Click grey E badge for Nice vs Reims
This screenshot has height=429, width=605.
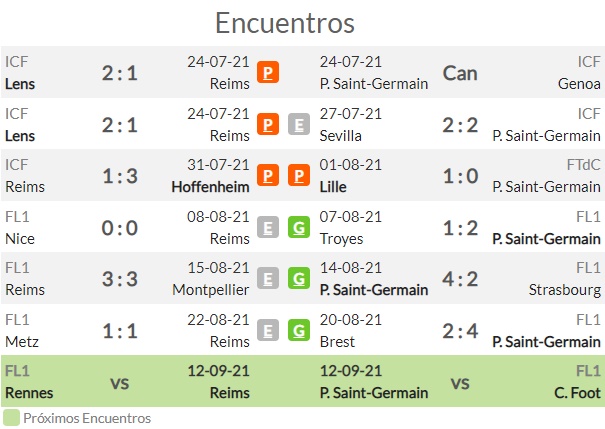pos(268,227)
